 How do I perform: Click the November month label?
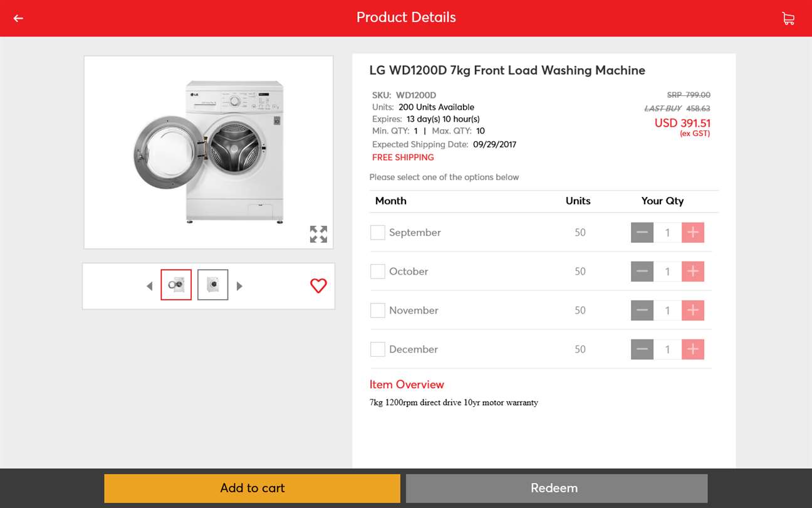(x=414, y=310)
